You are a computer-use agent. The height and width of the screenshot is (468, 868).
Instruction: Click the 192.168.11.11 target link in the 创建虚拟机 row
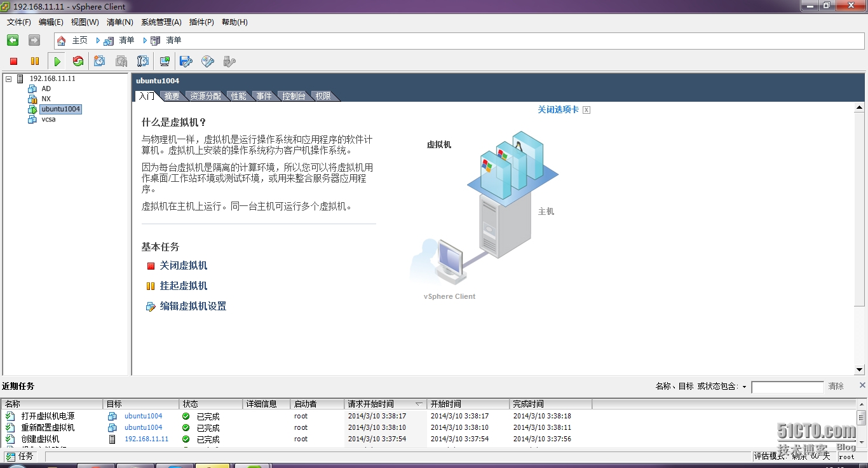pos(146,439)
